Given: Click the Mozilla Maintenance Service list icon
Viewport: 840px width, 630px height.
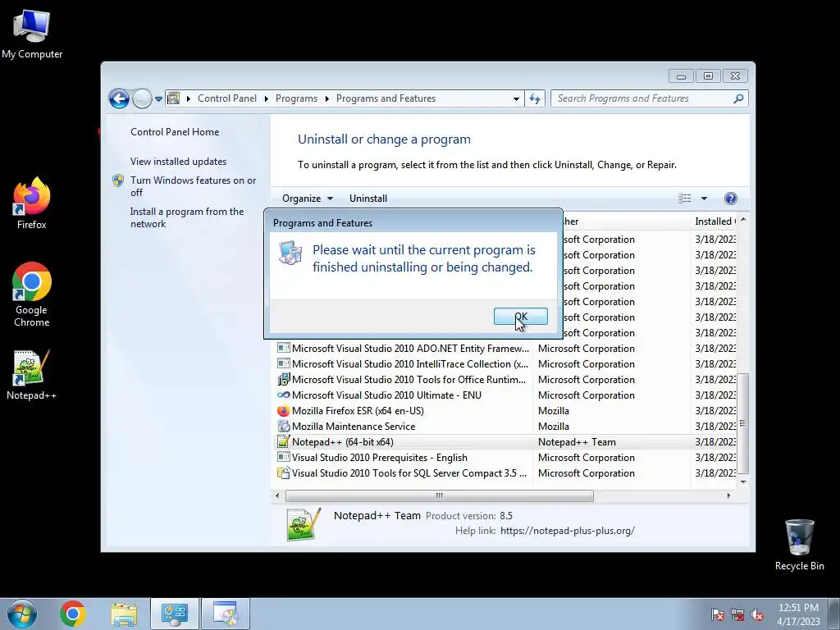Looking at the screenshot, I should [x=283, y=426].
